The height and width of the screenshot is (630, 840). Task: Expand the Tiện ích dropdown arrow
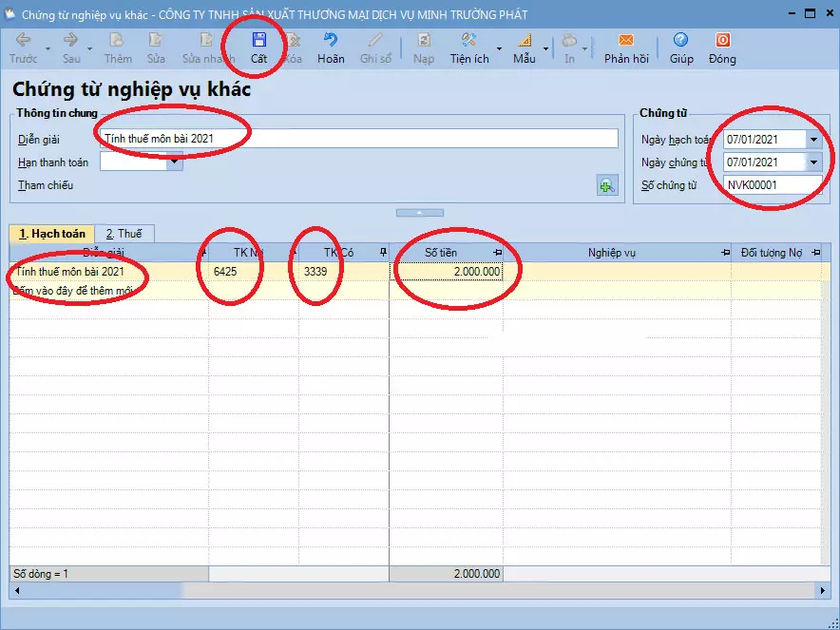pos(499,48)
